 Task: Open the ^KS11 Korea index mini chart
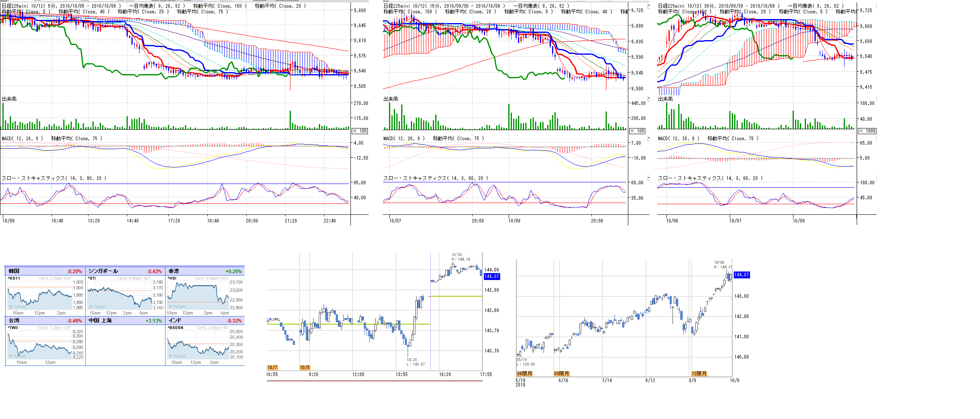click(40, 295)
